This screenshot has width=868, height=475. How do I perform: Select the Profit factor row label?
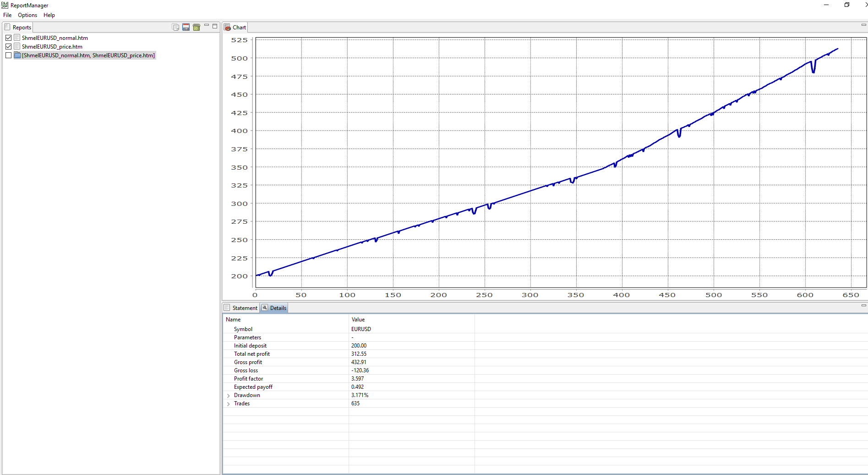point(248,379)
